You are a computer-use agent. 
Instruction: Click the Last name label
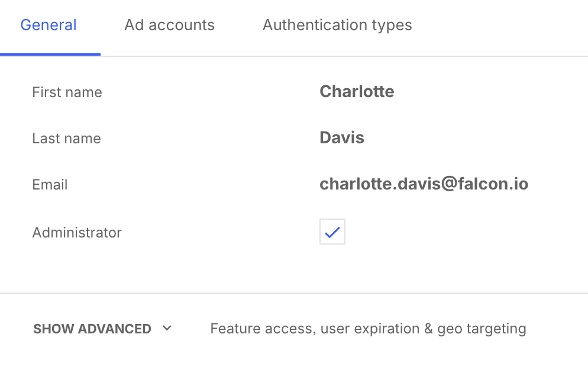coord(66,139)
